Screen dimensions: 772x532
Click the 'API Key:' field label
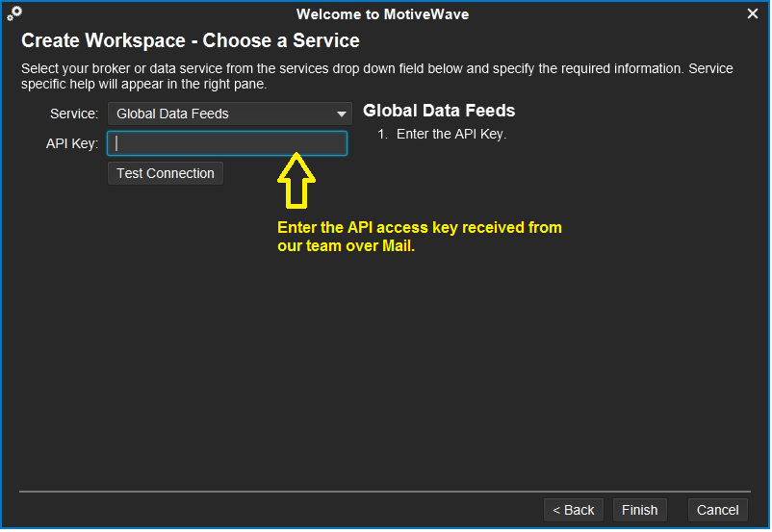(x=72, y=143)
